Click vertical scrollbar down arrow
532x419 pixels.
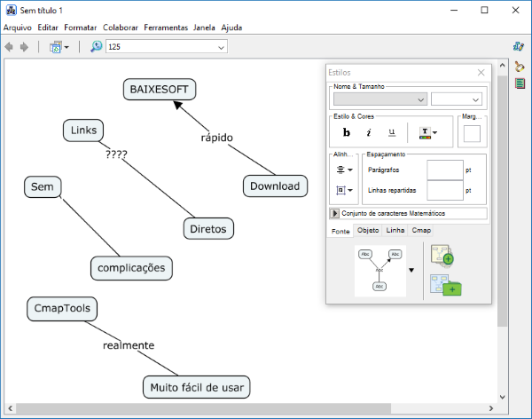(503, 397)
